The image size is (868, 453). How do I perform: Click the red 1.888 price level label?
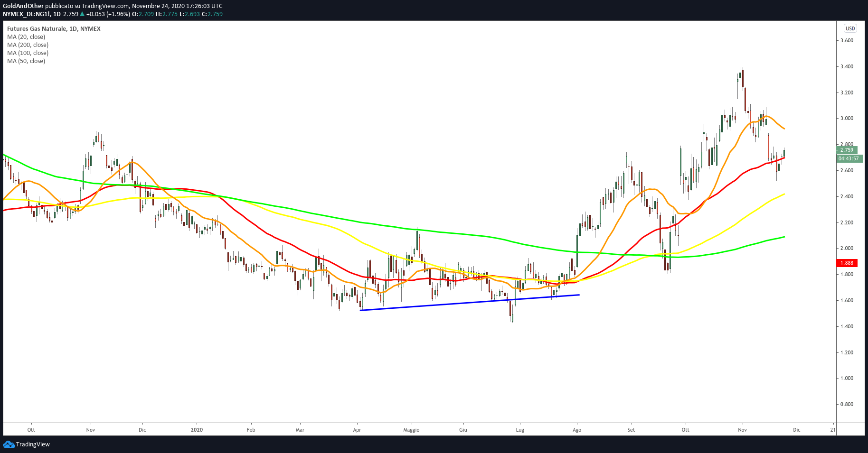point(847,263)
